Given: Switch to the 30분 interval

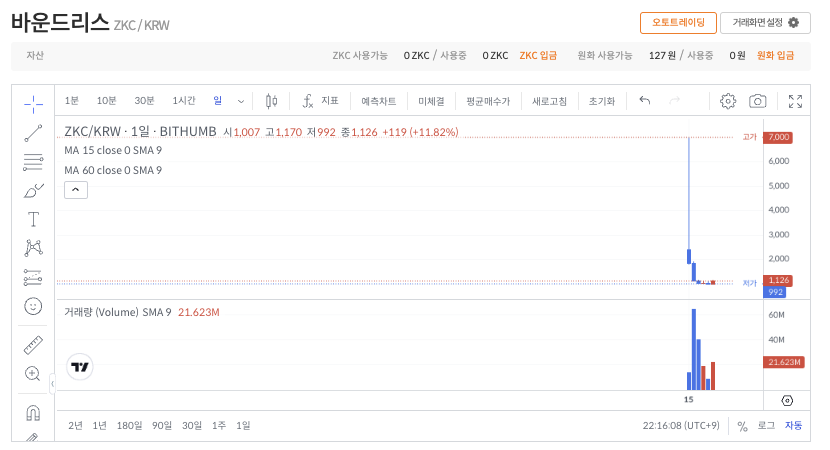Looking at the screenshot, I should pyautogui.click(x=144, y=101).
